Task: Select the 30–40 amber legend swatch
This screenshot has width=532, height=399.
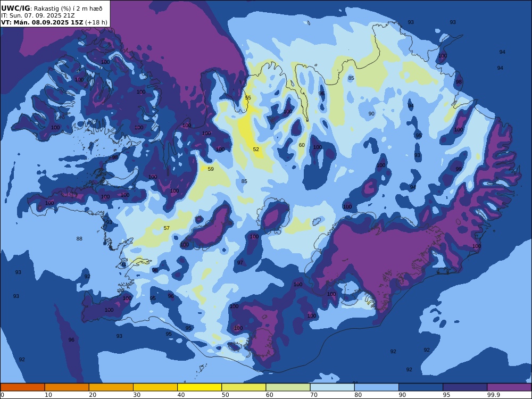Action: click(x=155, y=387)
